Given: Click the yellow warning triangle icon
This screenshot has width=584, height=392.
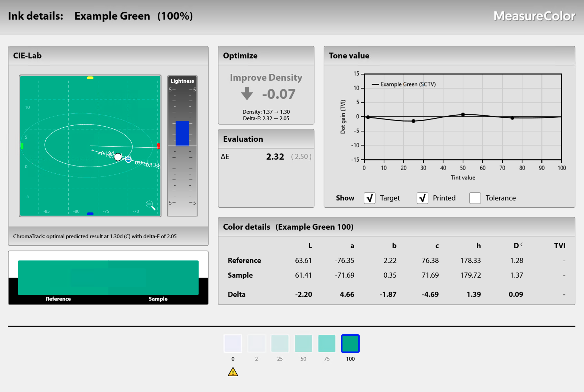Looking at the screenshot, I should (x=233, y=372).
